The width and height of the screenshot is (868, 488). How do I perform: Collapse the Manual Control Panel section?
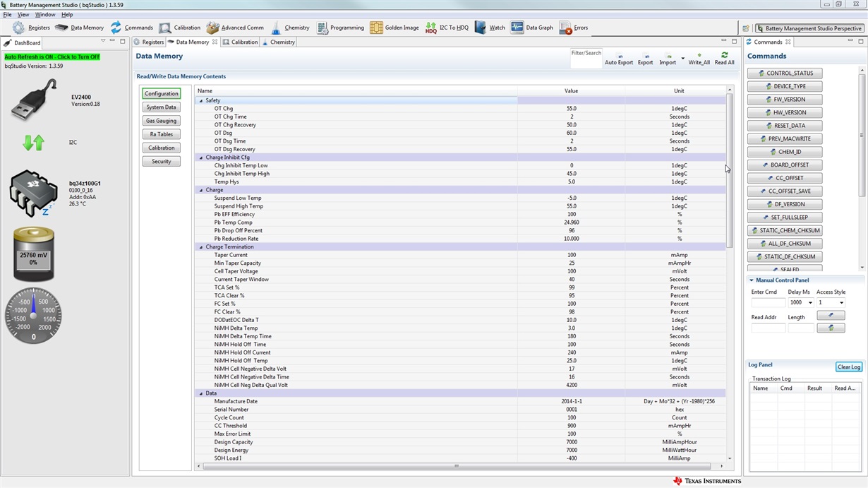[x=751, y=280]
